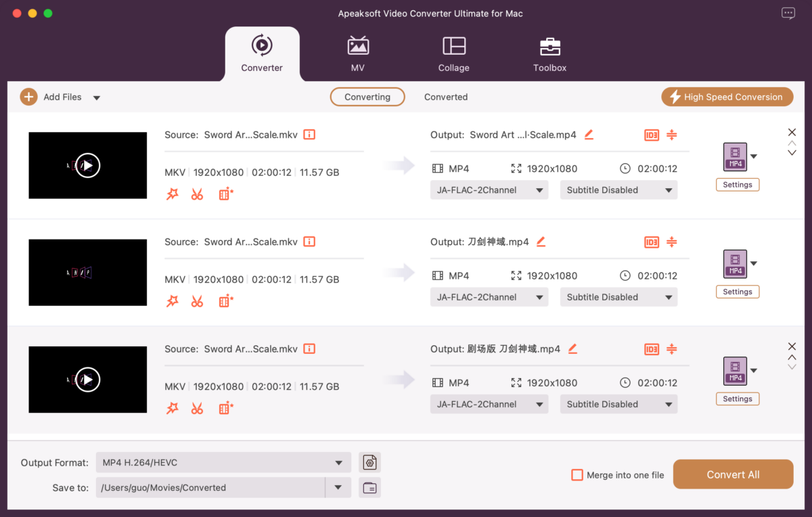Open the output folder icon
The height and width of the screenshot is (517, 812).
click(369, 487)
